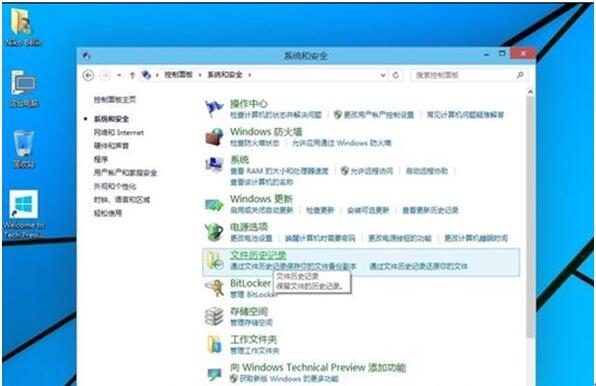596x386 pixels.
Task: Open the BitLocker keys icon
Action: click(x=214, y=288)
